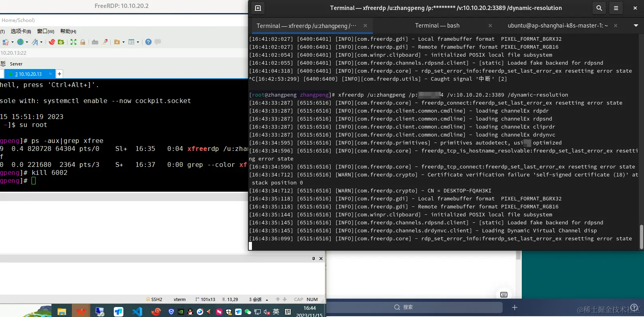Click the down arrow in Xshell status bar
644x317 pixels.
285,299
